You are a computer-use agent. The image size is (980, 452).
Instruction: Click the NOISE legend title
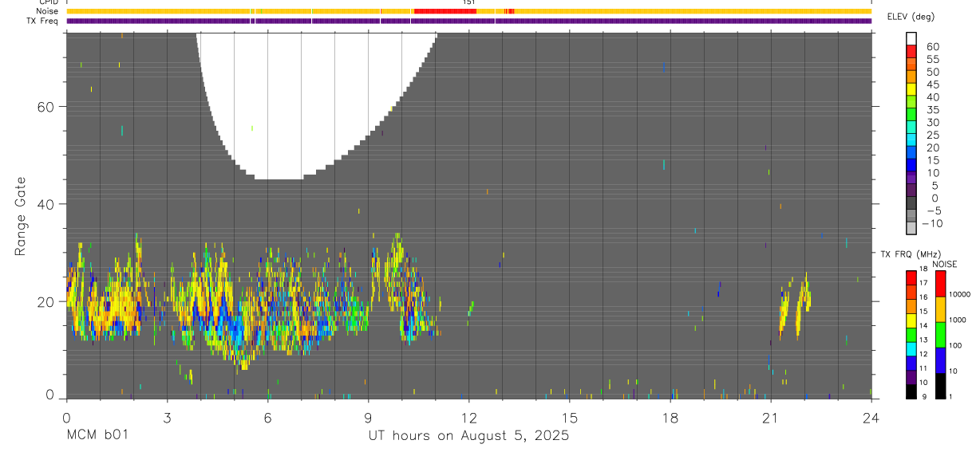[944, 264]
